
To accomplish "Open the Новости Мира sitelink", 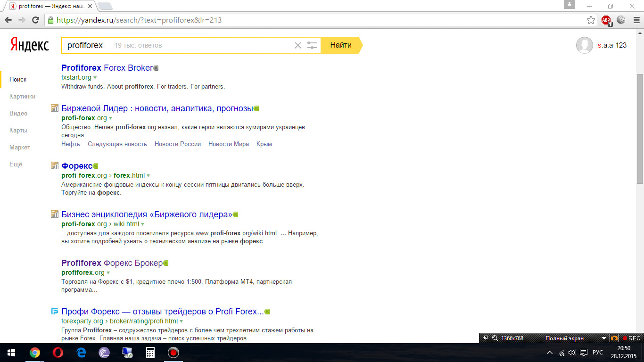I will pos(229,144).
